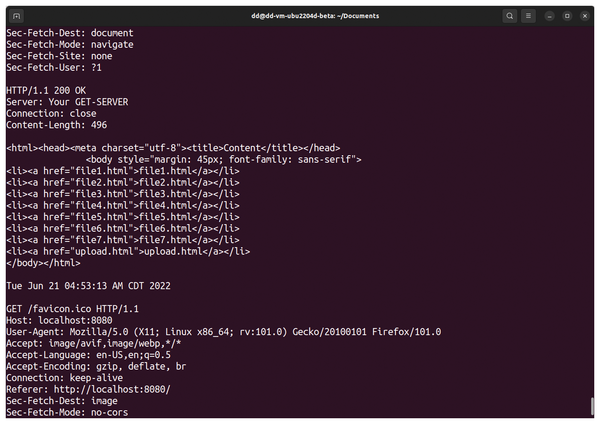Viewport: 600px width, 424px height.
Task: Click the User-Agent Mozilla/5.0 line
Action: click(223, 332)
